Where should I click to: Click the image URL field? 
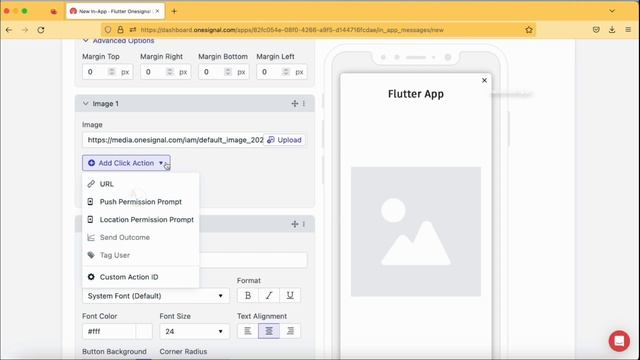point(173,140)
